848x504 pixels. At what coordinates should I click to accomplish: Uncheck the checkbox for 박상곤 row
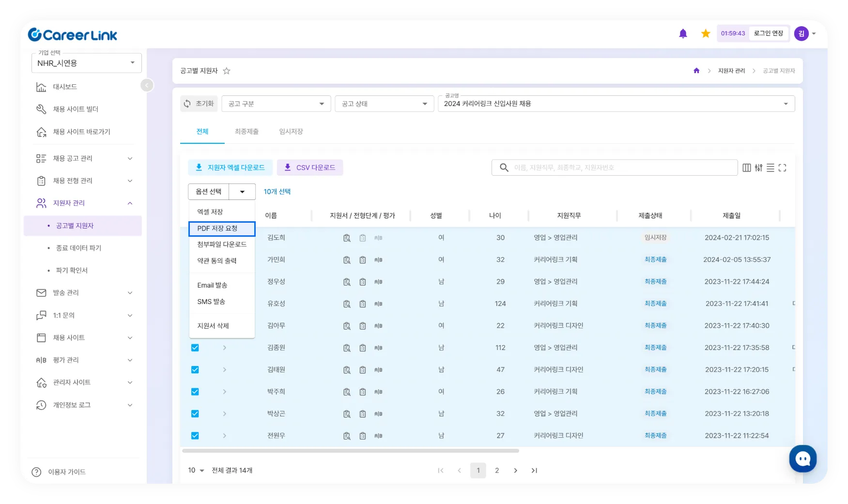click(195, 414)
